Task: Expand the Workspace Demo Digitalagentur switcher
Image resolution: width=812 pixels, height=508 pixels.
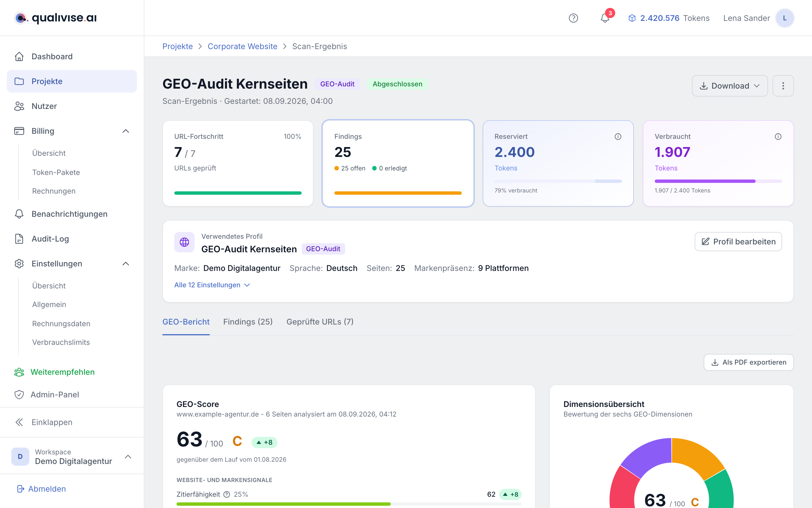Action: pos(71,457)
